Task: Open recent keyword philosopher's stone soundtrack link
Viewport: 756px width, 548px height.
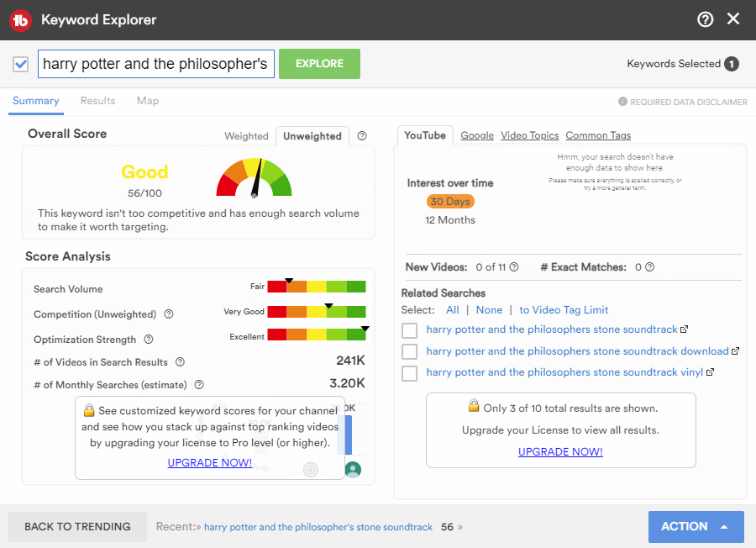Action: tap(318, 527)
